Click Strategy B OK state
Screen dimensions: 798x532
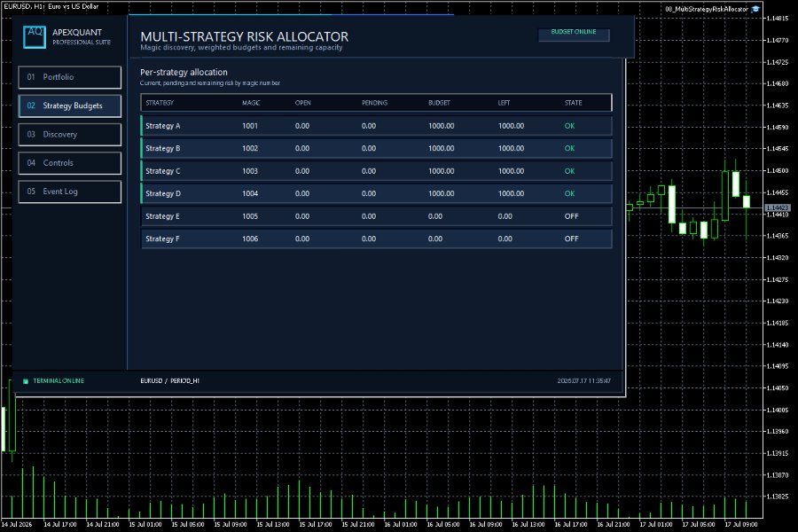tap(569, 148)
